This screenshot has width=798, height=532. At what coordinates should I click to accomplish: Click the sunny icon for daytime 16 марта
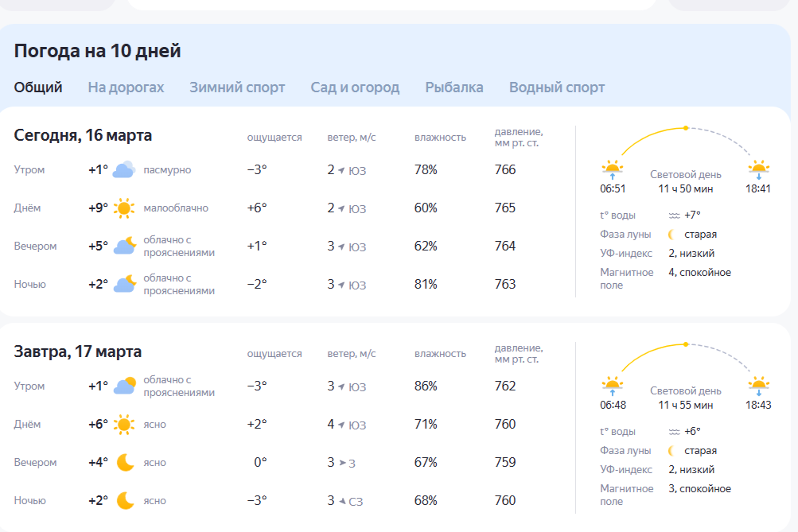[x=125, y=208]
